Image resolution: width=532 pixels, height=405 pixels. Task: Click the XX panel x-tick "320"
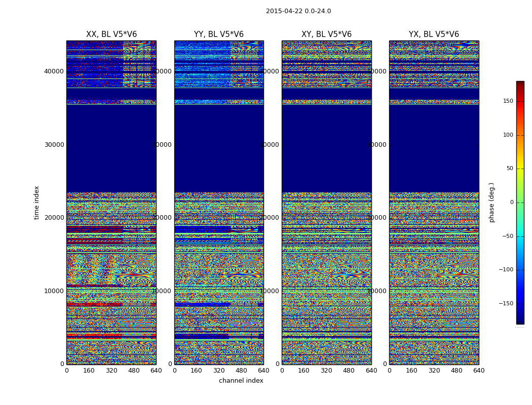pyautogui.click(x=111, y=371)
